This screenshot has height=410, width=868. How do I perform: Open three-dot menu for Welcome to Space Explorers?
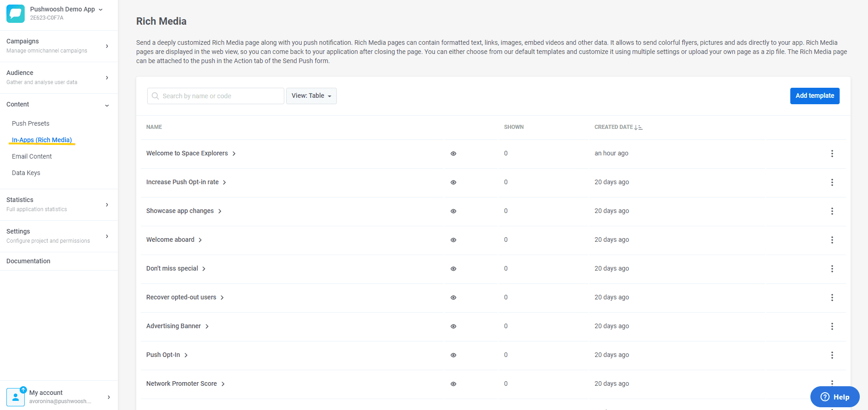pos(832,154)
